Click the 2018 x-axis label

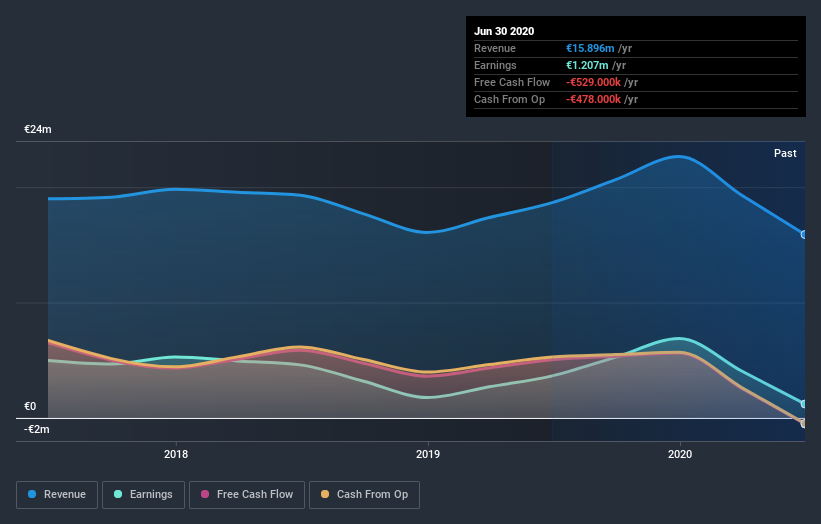[x=176, y=454]
